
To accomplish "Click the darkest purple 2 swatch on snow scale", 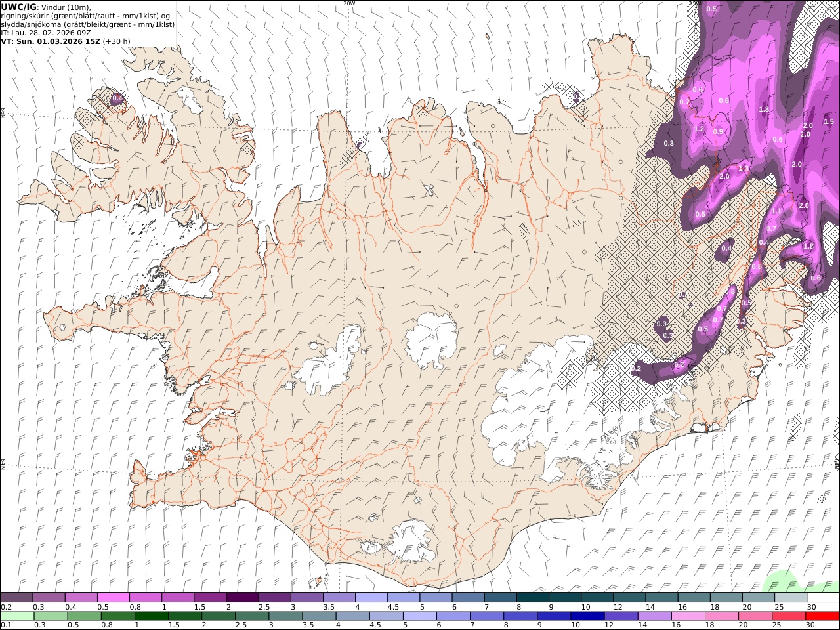I will coord(242,597).
